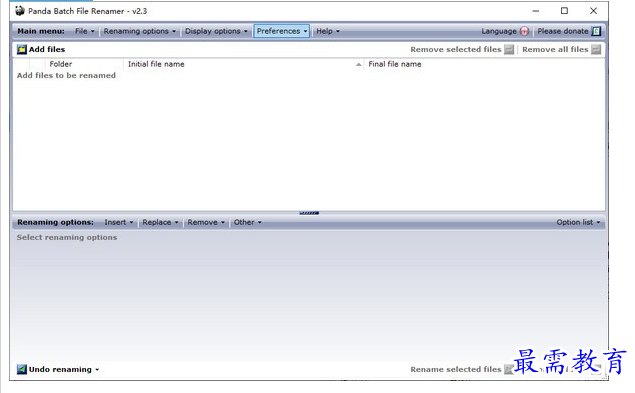
Task: Expand the Insert renaming dropdown
Action: pyautogui.click(x=119, y=222)
